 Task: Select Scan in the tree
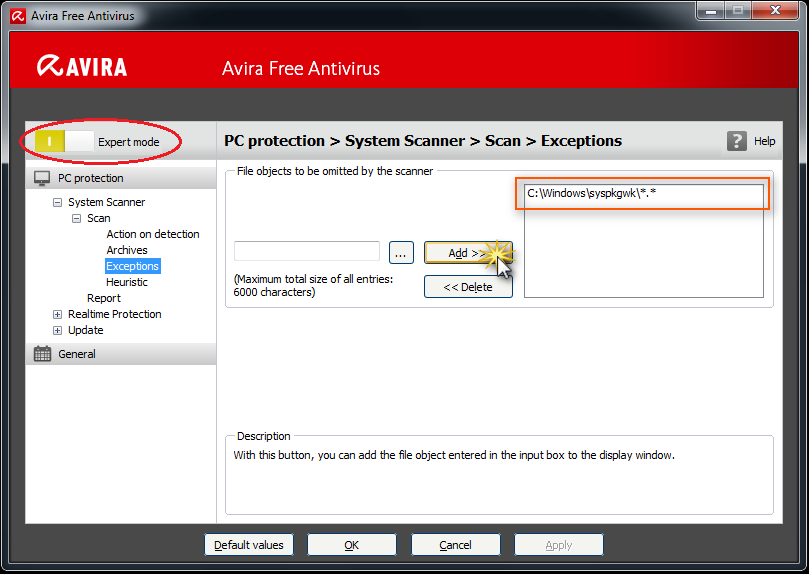99,218
